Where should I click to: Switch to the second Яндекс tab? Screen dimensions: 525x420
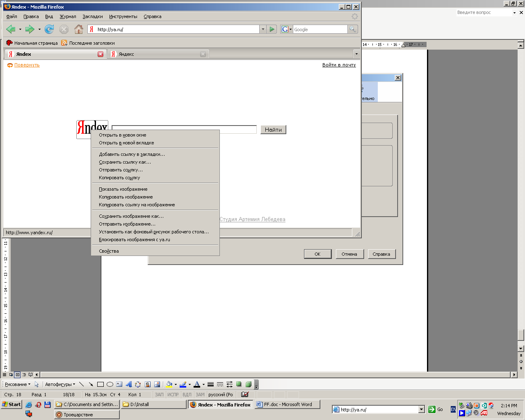click(x=158, y=54)
